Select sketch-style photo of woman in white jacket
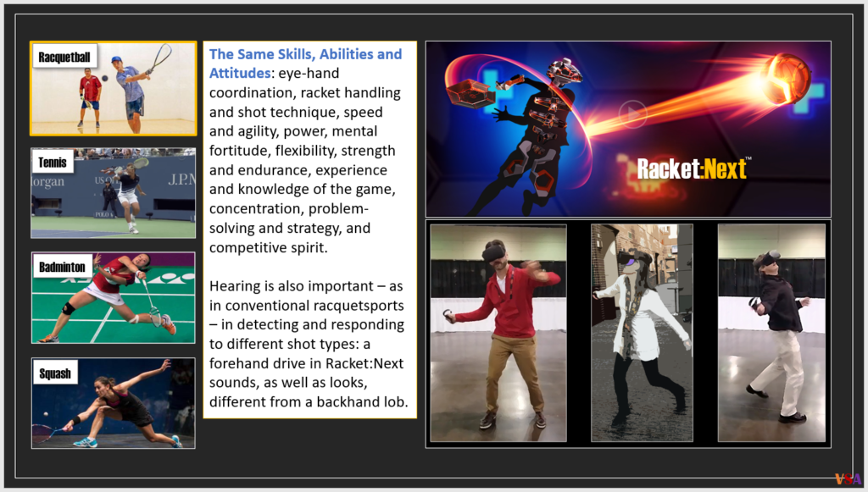Screen dimensions: 868x492 tap(642, 332)
